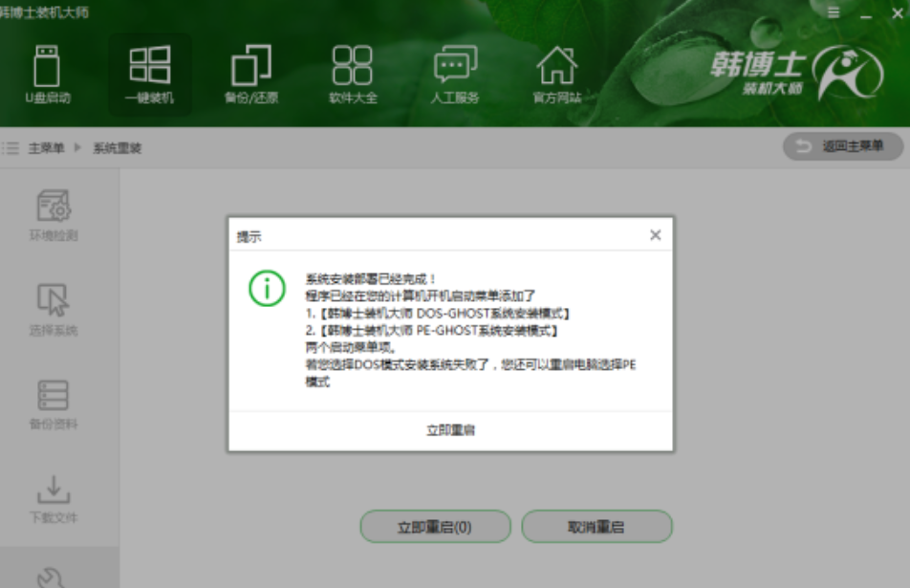Select 选择系统 sidebar step
The height and width of the screenshot is (588, 910).
(x=54, y=310)
